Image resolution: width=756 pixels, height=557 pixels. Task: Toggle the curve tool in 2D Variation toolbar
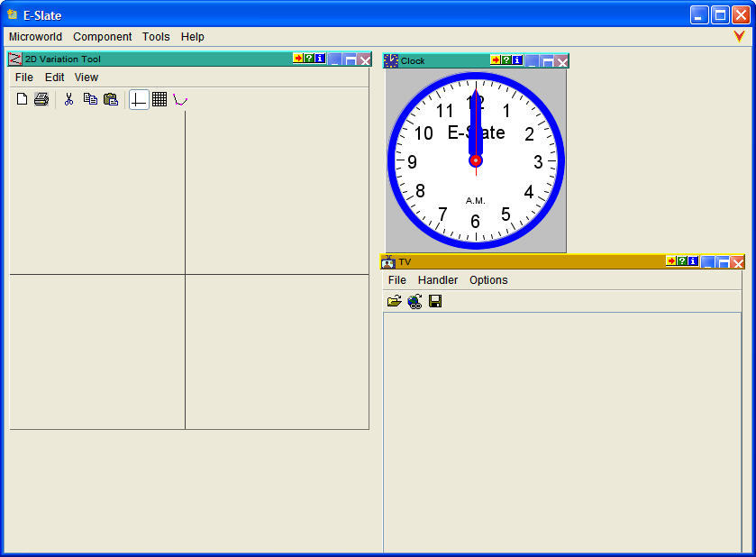pyautogui.click(x=180, y=99)
